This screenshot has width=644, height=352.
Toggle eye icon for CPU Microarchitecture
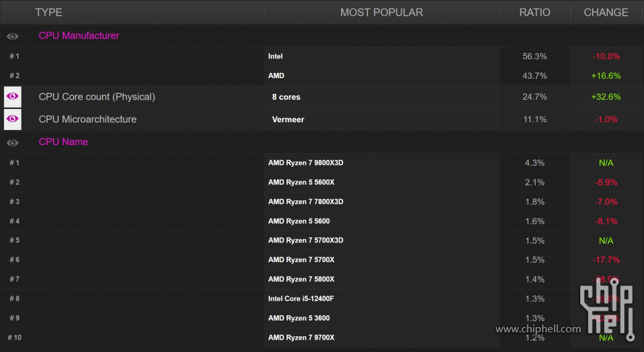pos(12,119)
